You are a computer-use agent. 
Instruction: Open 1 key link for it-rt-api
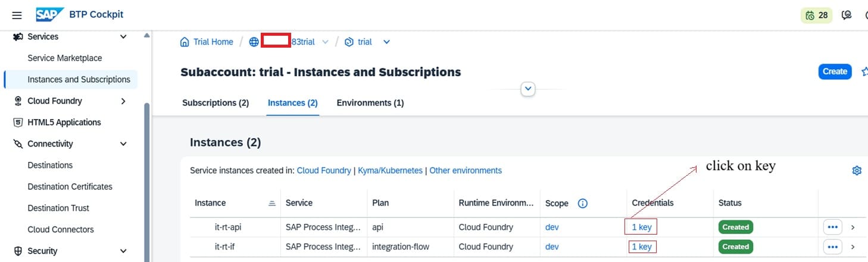pyautogui.click(x=641, y=227)
